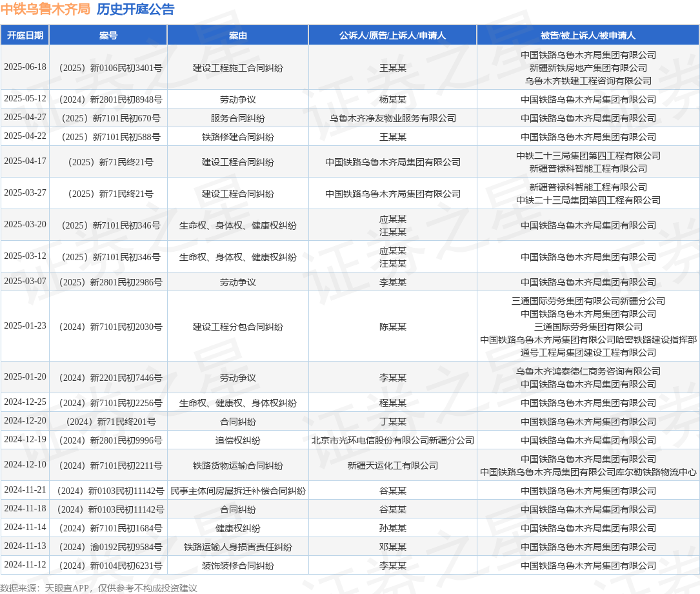Click the 案由 column header

[237, 36]
